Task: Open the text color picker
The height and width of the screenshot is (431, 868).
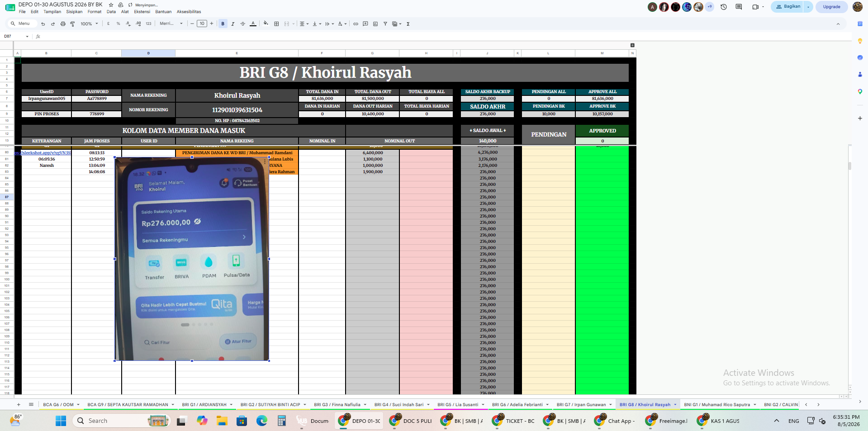Action: click(x=253, y=24)
